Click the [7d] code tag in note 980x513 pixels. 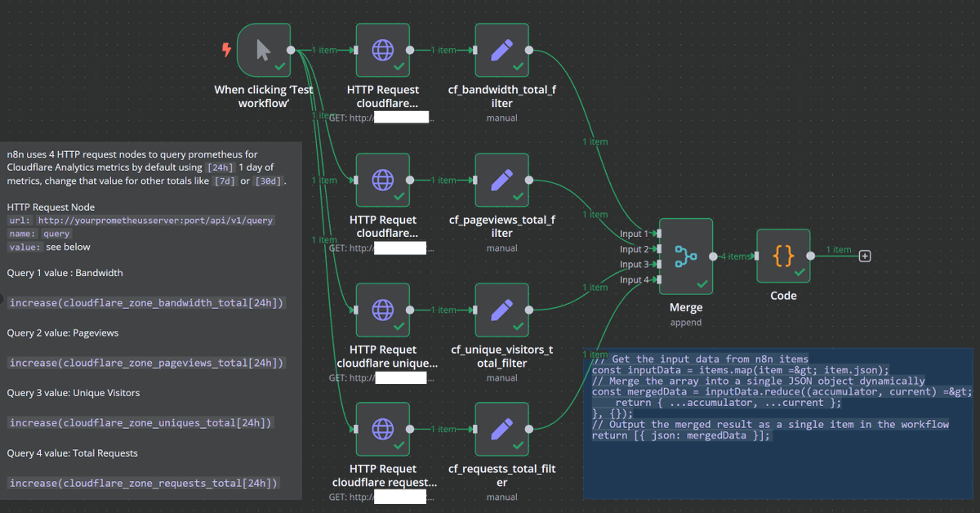coord(225,181)
